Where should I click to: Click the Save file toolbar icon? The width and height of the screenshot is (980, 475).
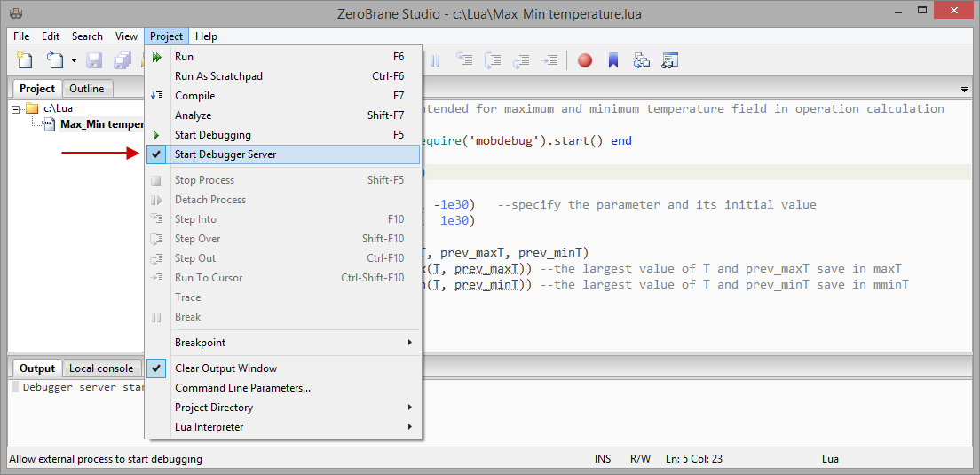coord(94,60)
